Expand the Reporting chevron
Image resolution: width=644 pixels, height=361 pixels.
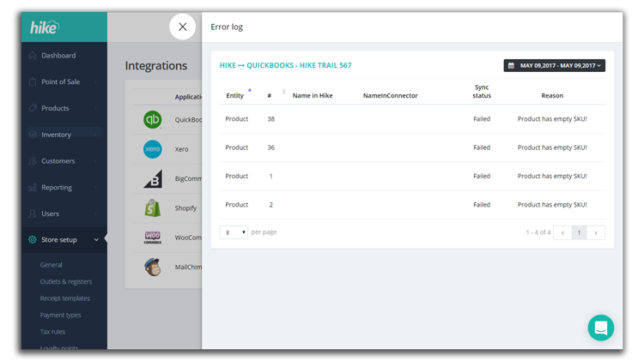pyautogui.click(x=95, y=188)
